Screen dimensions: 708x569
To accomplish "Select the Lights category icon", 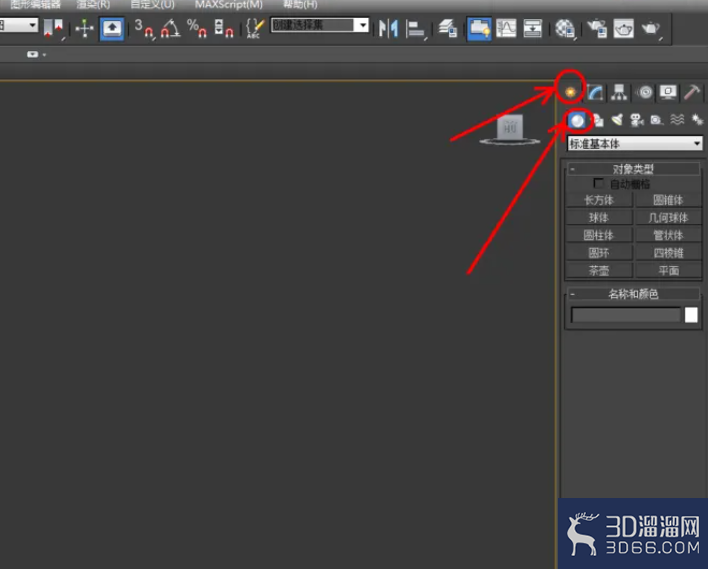I will coord(617,120).
